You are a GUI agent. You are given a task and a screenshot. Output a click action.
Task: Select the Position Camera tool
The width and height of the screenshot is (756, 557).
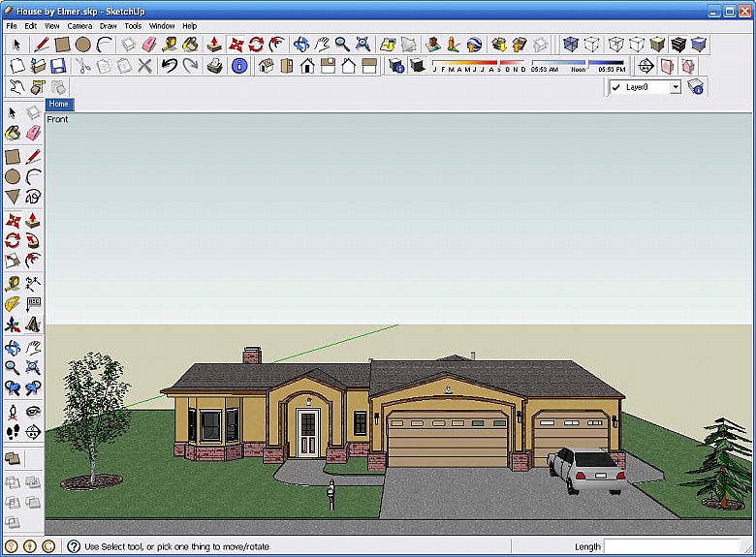(x=13, y=412)
